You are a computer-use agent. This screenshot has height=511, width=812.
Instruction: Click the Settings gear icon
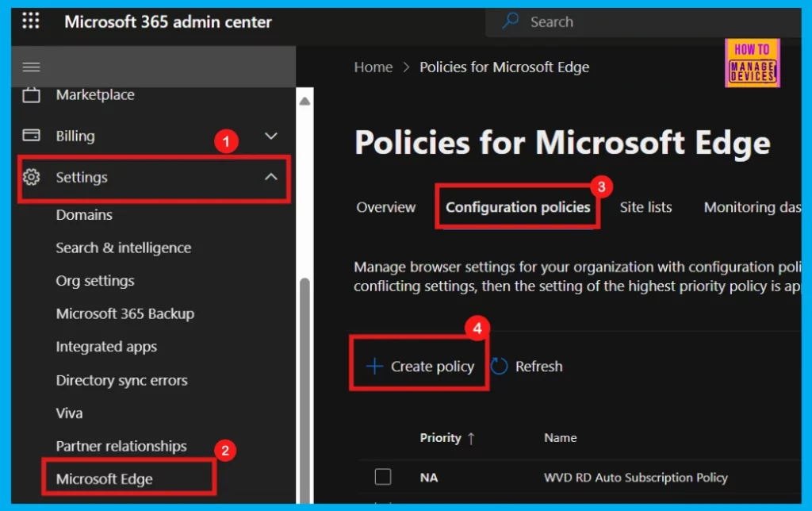pyautogui.click(x=31, y=177)
